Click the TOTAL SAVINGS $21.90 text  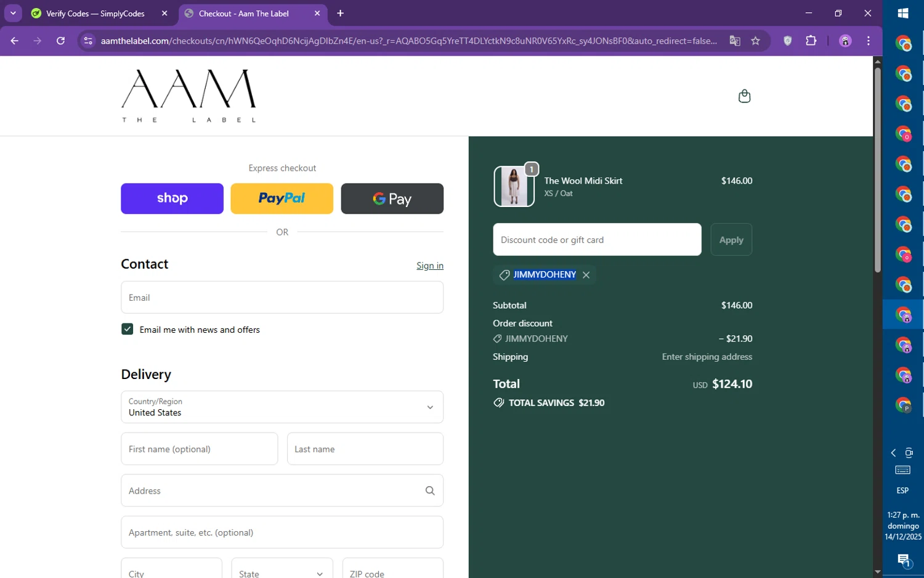coord(556,403)
